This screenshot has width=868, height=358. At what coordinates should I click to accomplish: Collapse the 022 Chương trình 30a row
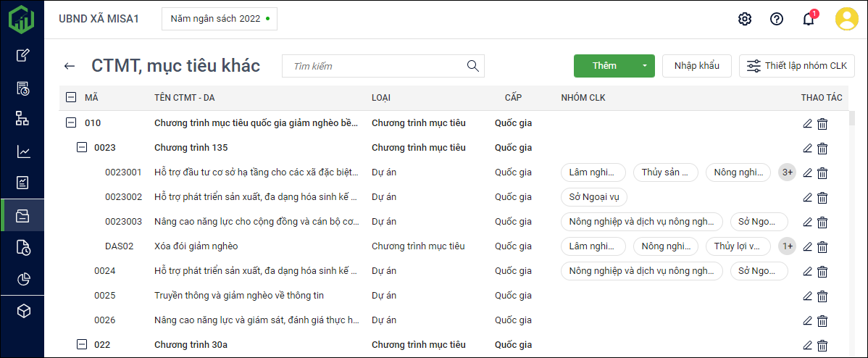tap(82, 345)
